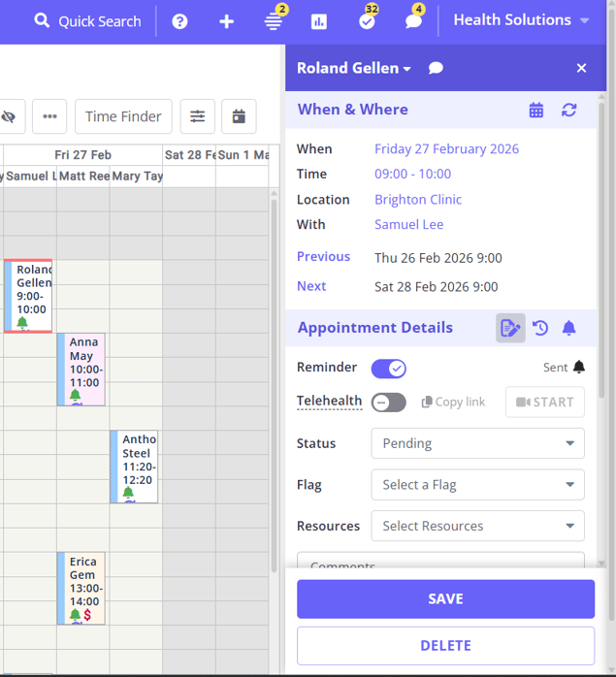Open appointment history clock icon
Screen dimensions: 616x677
pyautogui.click(x=540, y=328)
